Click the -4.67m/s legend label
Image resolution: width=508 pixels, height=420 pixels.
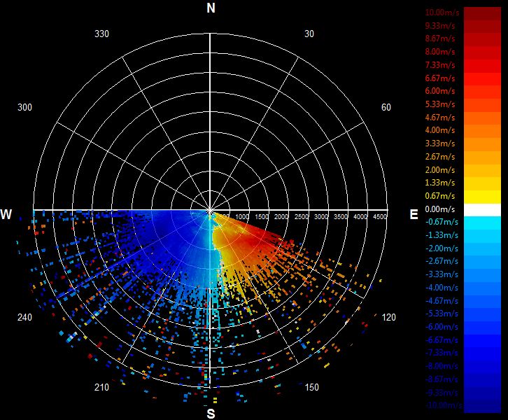tap(442, 301)
